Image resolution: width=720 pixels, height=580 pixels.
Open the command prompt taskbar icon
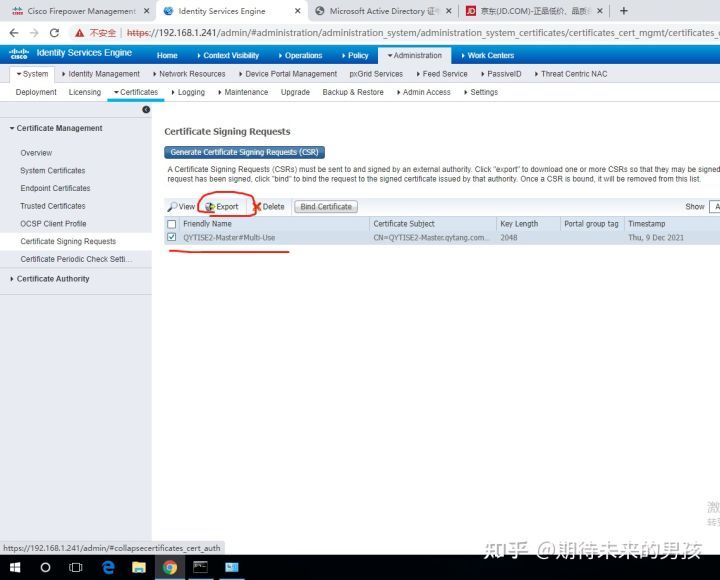[200, 568]
